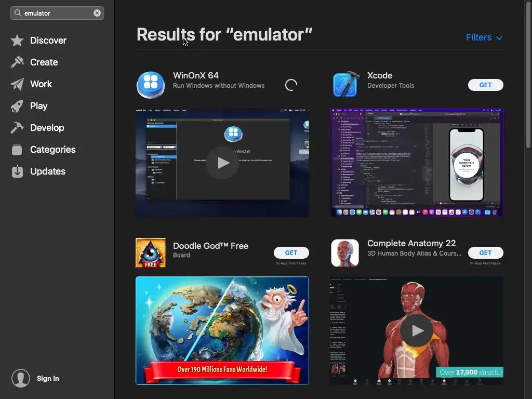Click the Complete Anatomy 22 title
This screenshot has height=399, width=532.
(x=411, y=243)
